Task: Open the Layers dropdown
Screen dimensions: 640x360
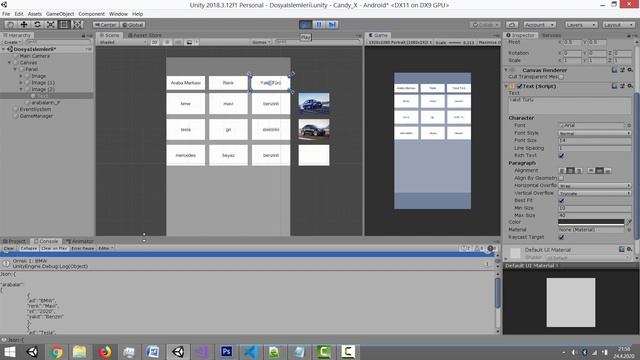Action: pos(581,25)
